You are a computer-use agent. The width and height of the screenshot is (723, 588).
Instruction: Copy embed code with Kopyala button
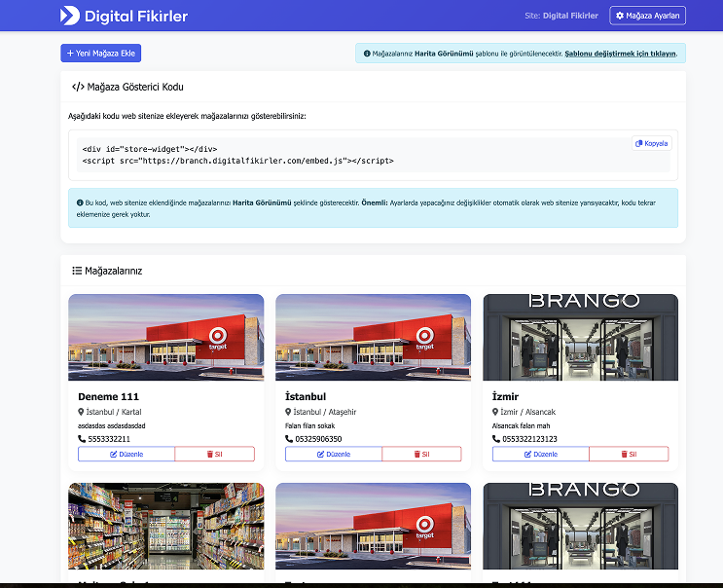(652, 143)
